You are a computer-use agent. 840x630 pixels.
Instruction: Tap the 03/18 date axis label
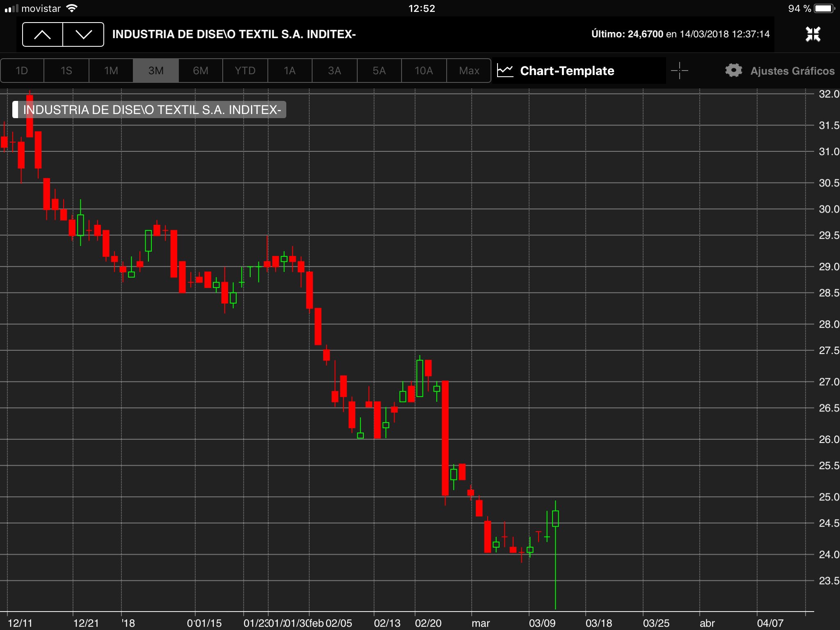tap(599, 623)
